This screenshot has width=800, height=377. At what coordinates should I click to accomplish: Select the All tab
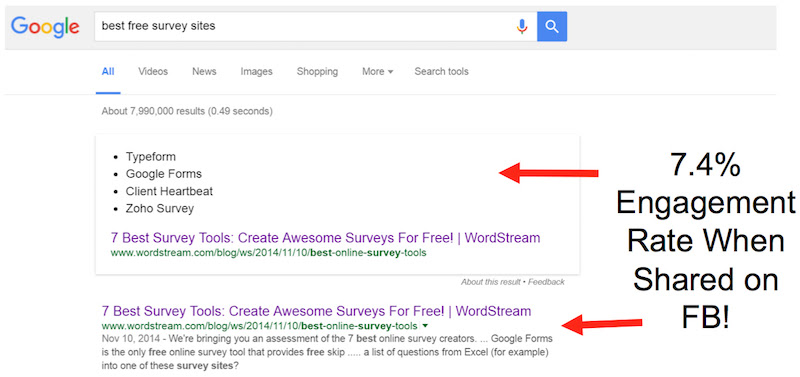108,72
